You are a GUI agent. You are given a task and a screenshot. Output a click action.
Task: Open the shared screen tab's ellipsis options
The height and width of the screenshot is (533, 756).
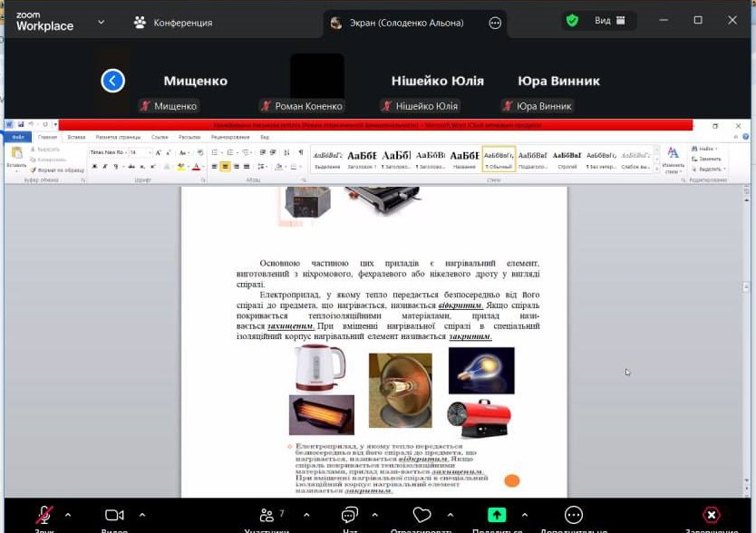tap(495, 23)
